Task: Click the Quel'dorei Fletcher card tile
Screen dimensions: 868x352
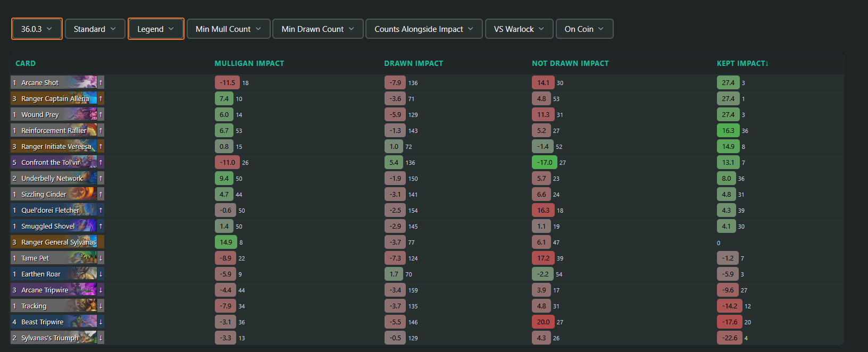Action: click(x=54, y=210)
